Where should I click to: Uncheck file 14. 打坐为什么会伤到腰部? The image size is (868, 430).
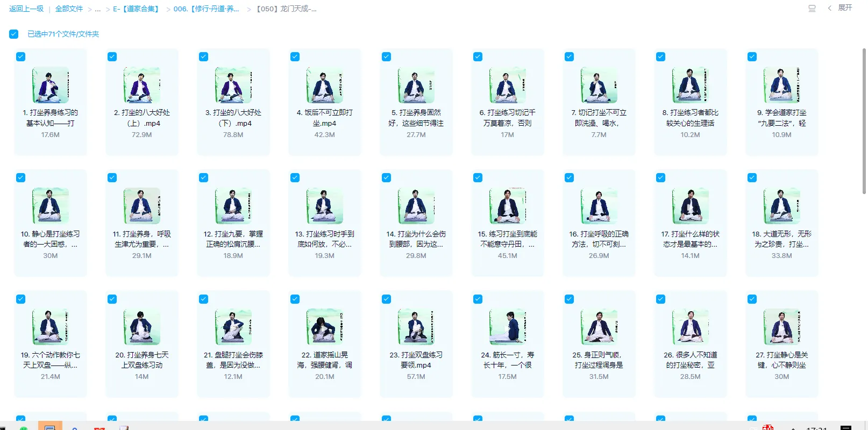point(387,177)
